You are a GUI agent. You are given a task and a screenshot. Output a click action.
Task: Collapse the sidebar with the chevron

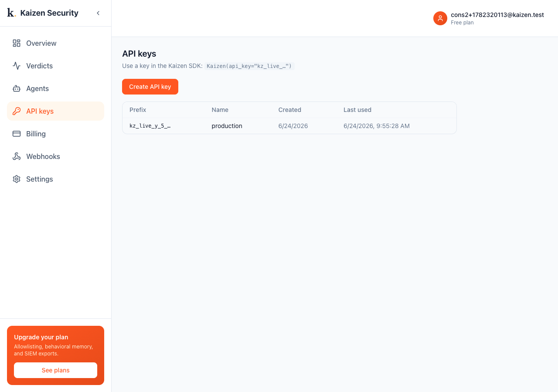tap(98, 13)
